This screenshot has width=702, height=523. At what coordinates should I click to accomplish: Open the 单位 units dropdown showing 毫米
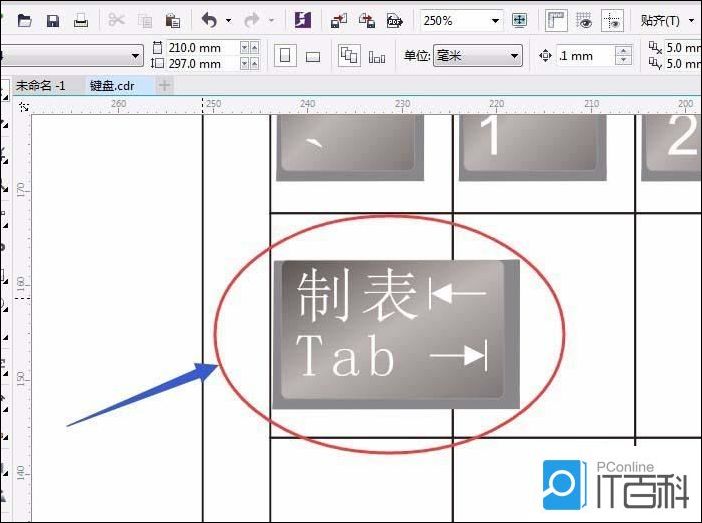pyautogui.click(x=478, y=56)
